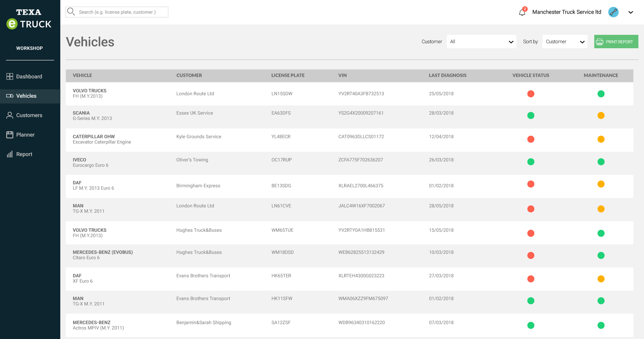Viewport: 644px width, 339px height.
Task: Click VIN XLRTEH4300G023223
Action: [x=361, y=276]
